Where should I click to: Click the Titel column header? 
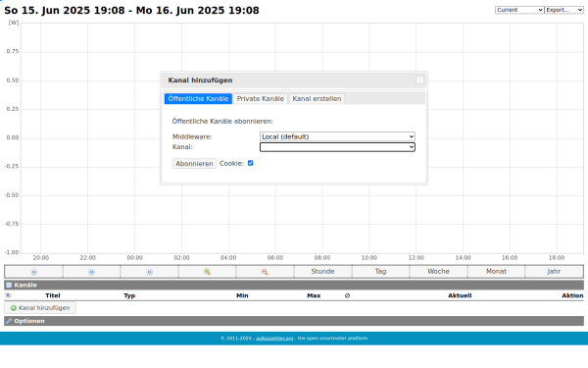tap(53, 295)
